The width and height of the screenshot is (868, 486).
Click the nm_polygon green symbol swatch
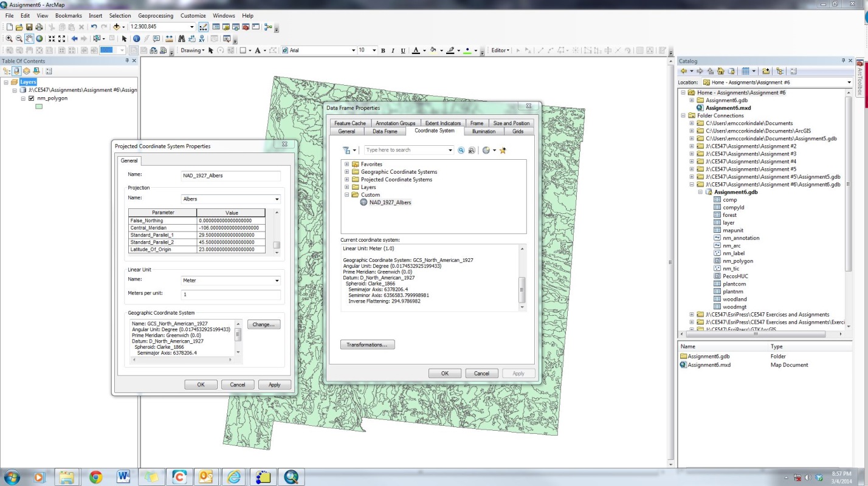(x=39, y=106)
